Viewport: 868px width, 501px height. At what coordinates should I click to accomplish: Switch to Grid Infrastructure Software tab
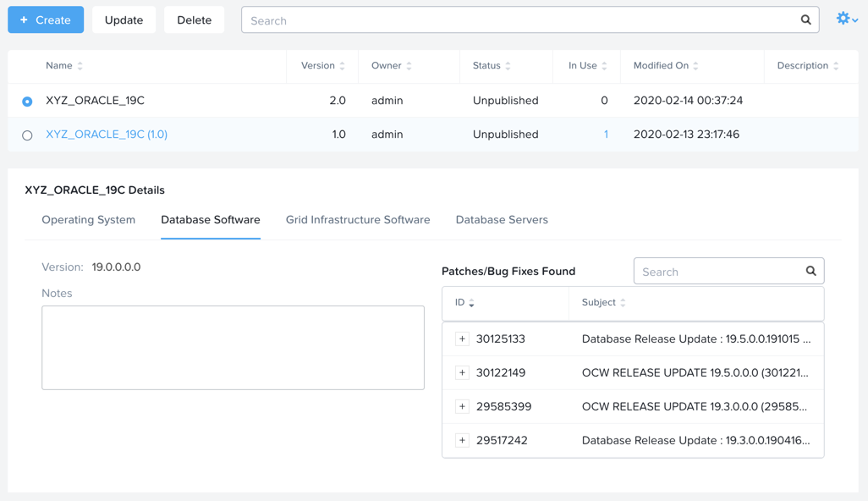point(358,220)
